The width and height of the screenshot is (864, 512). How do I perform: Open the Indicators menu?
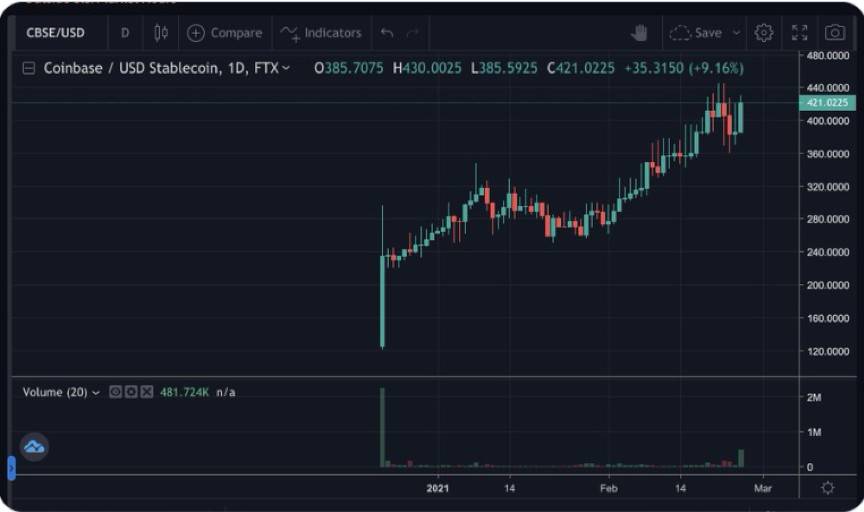tap(321, 33)
